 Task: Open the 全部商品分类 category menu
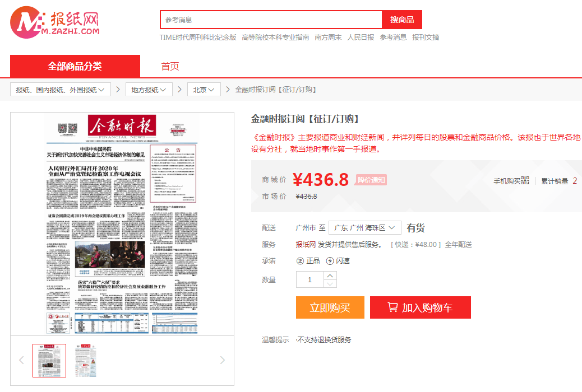[x=75, y=67]
